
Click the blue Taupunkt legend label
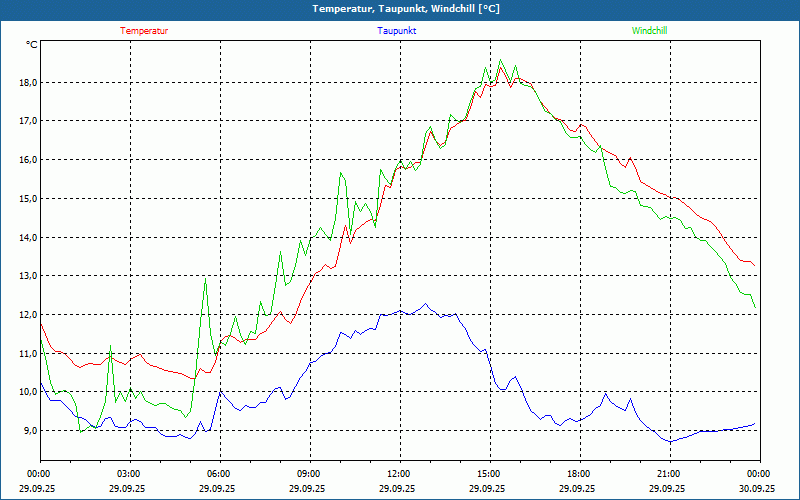pos(397,31)
